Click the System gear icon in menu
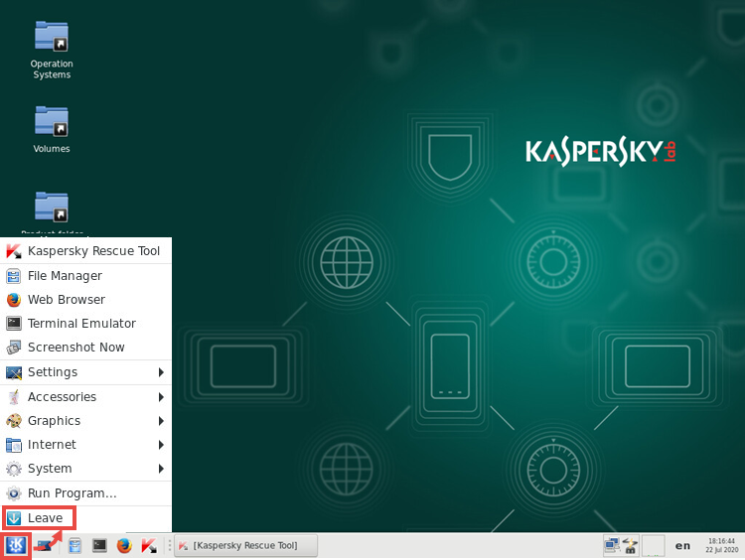Screen dimensions: 745x560 point(13,469)
